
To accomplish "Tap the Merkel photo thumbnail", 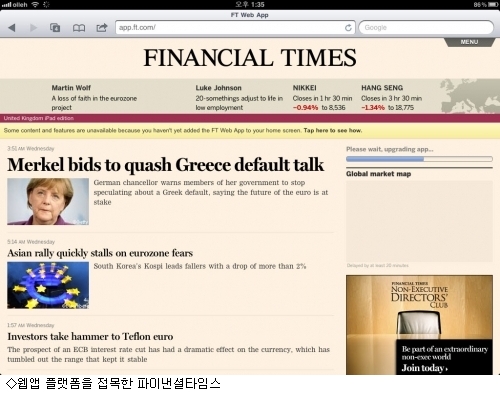I will point(48,201).
